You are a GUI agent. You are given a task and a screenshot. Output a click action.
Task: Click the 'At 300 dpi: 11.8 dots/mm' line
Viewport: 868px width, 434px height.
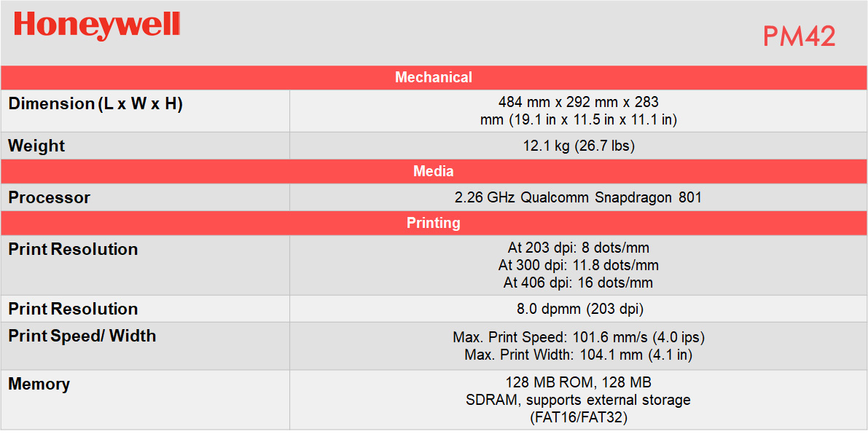point(578,265)
